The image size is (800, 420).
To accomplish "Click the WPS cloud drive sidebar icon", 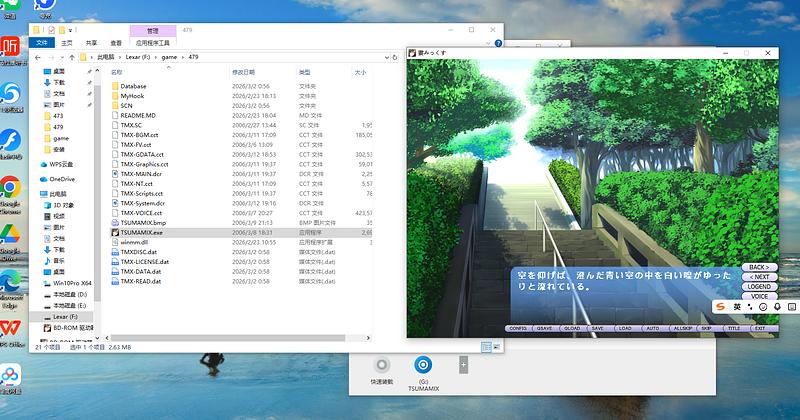I will coord(42,164).
